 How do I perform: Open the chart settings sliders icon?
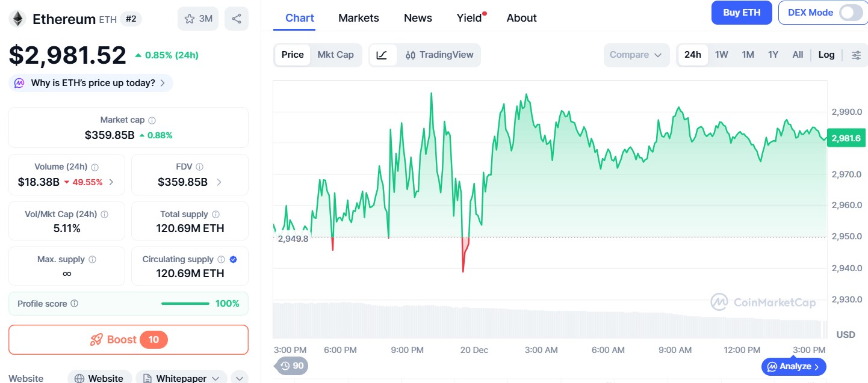856,55
